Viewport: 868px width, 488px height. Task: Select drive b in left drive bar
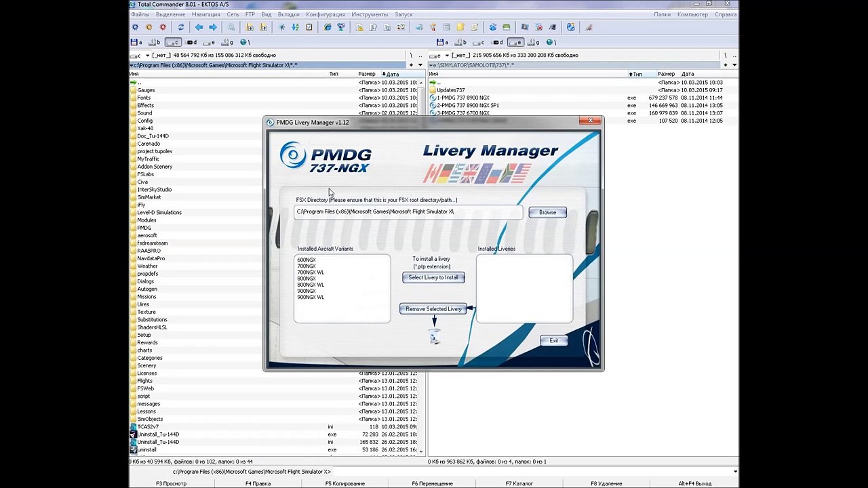point(155,42)
